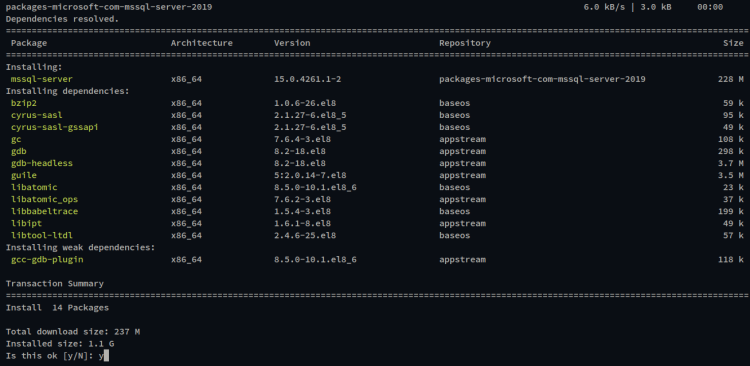Click Total download size: 237 M
The width and height of the screenshot is (750, 366).
(x=73, y=332)
